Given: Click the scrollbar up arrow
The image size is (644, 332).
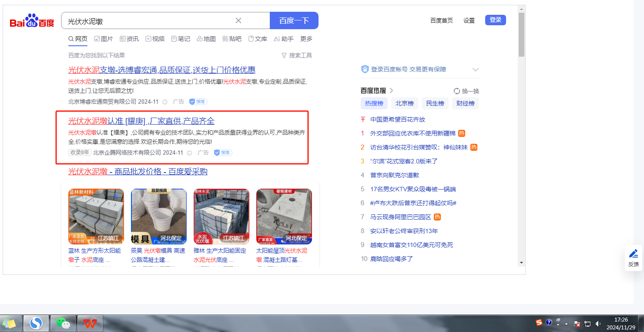Looking at the screenshot, I should coord(521,9).
